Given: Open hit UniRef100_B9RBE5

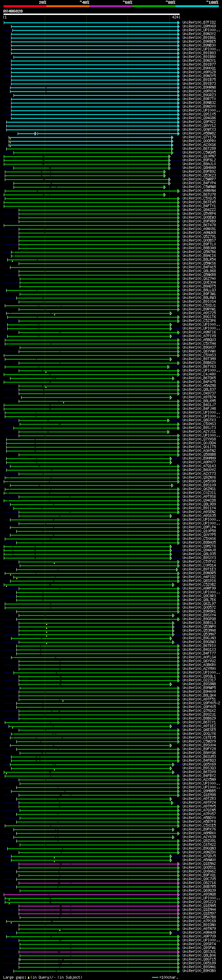Looking at the screenshot, I should (x=199, y=41).
